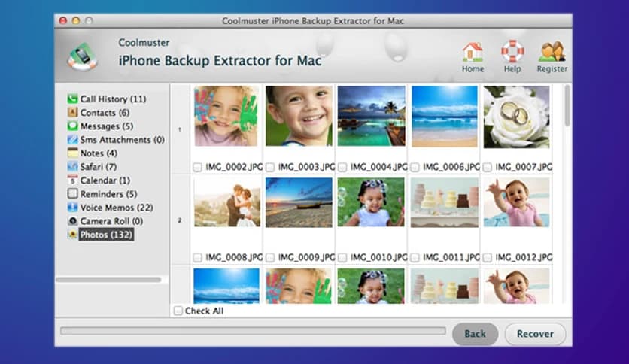Open Reminders (5) category
This screenshot has height=364, width=629.
point(108,193)
